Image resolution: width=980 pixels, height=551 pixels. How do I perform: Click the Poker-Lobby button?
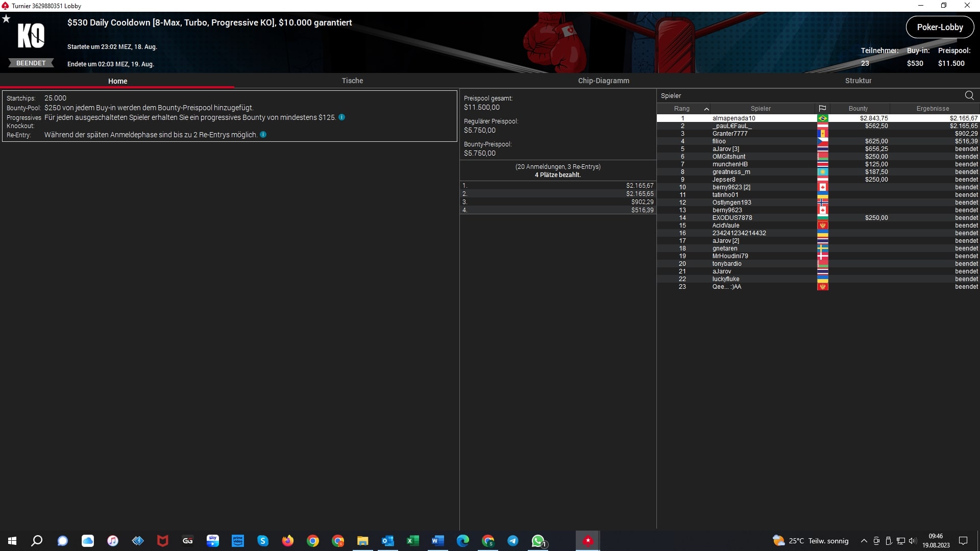pos(940,28)
